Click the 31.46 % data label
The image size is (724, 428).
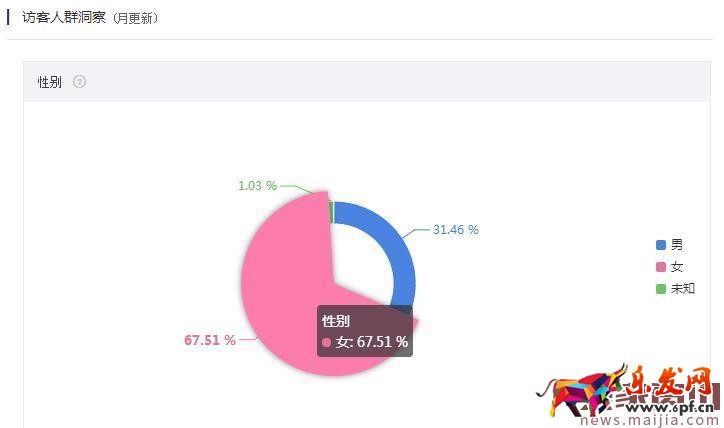tap(455, 230)
